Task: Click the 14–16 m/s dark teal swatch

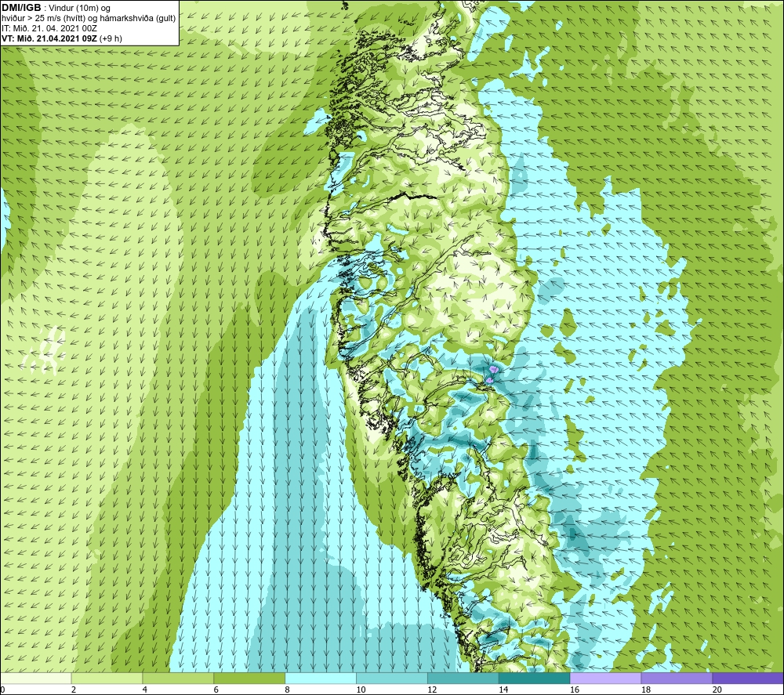Action: click(x=534, y=679)
